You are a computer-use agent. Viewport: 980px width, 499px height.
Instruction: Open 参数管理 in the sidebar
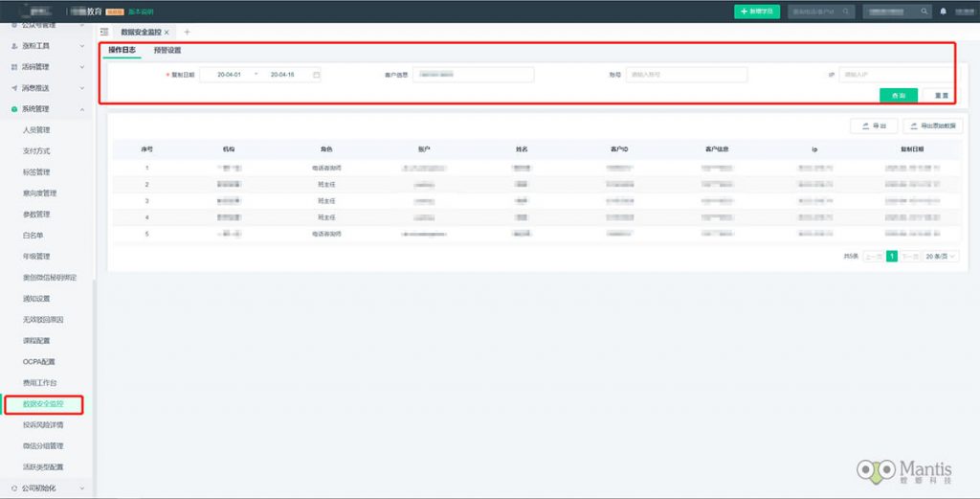click(36, 215)
